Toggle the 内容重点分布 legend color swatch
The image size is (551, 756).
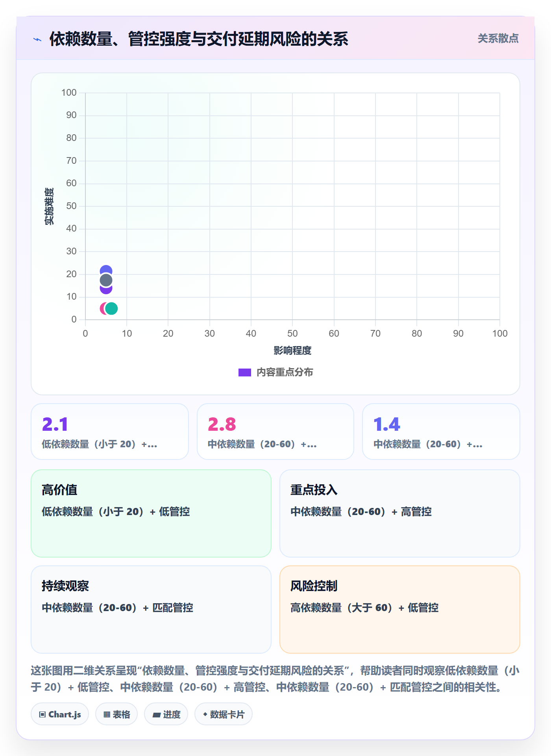pos(245,372)
